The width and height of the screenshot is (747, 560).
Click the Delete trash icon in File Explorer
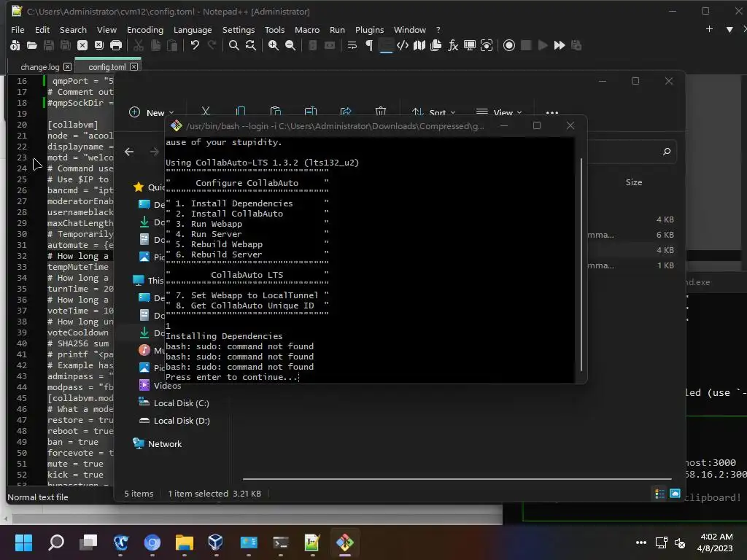[381, 112]
